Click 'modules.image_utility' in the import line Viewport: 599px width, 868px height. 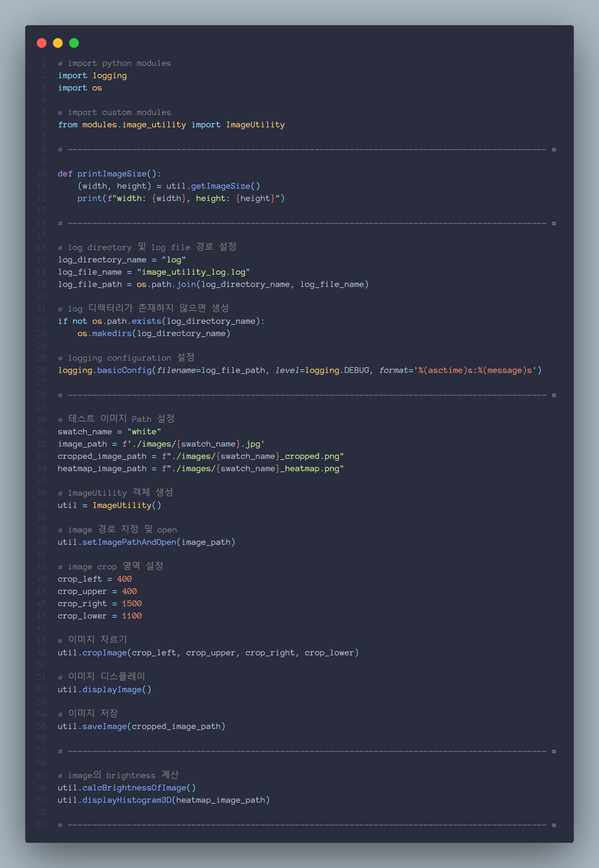(134, 125)
